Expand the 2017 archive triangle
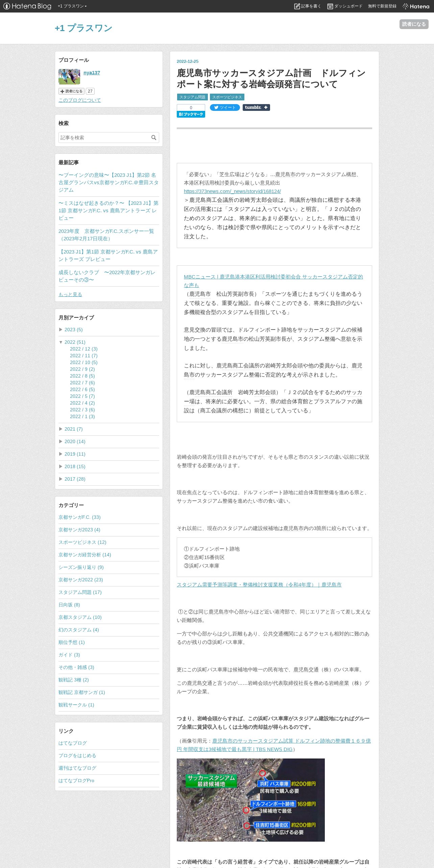 (61, 479)
